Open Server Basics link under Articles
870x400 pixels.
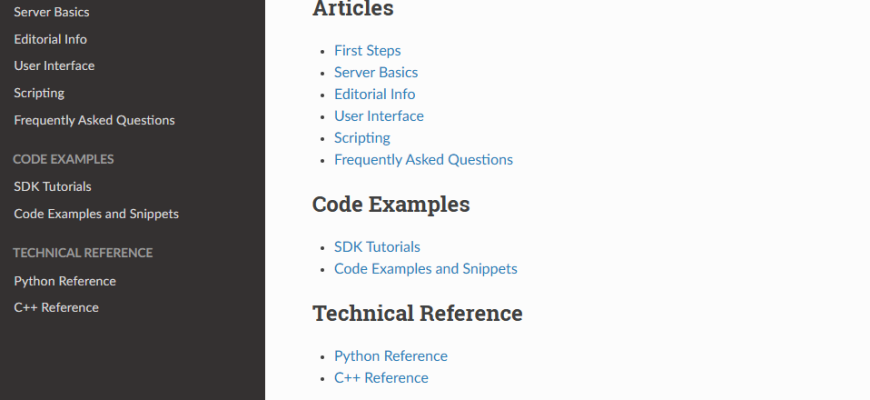[376, 72]
